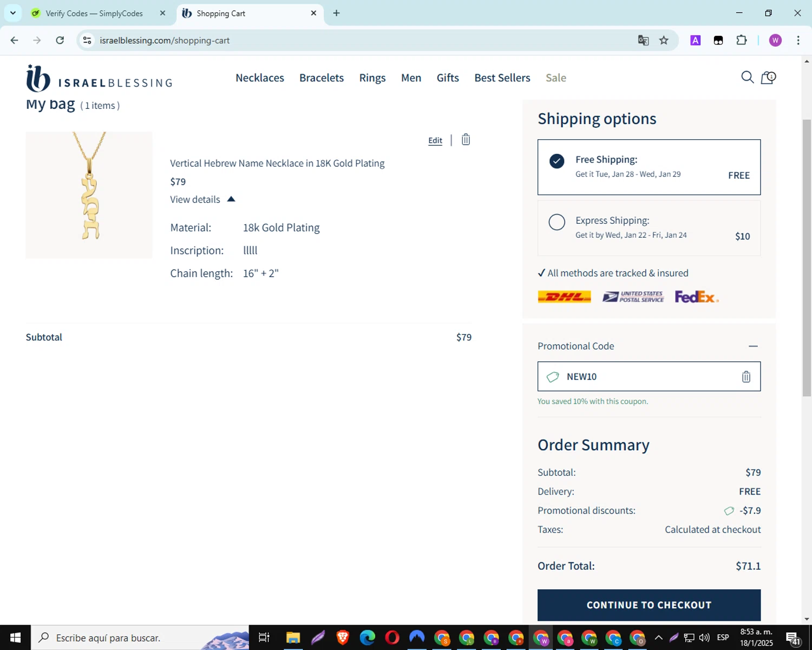Click the site info icon beside the URL
Screen dimensions: 812x650
[87, 40]
